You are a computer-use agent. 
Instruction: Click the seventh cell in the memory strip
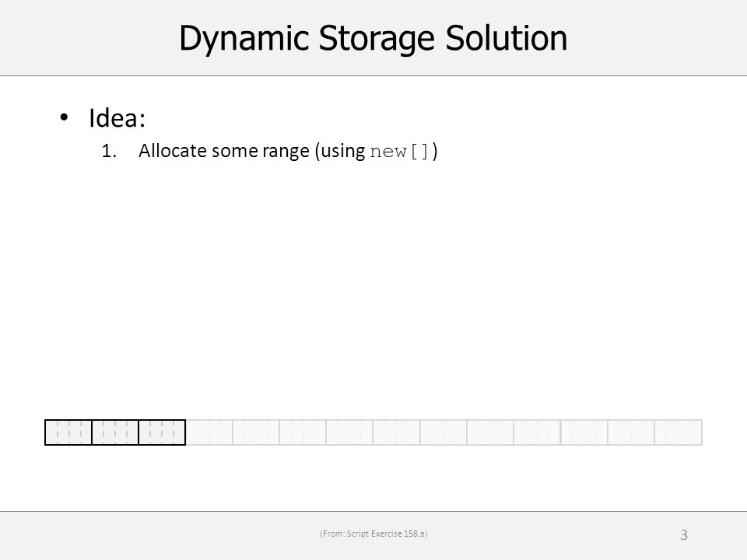tap(349, 432)
